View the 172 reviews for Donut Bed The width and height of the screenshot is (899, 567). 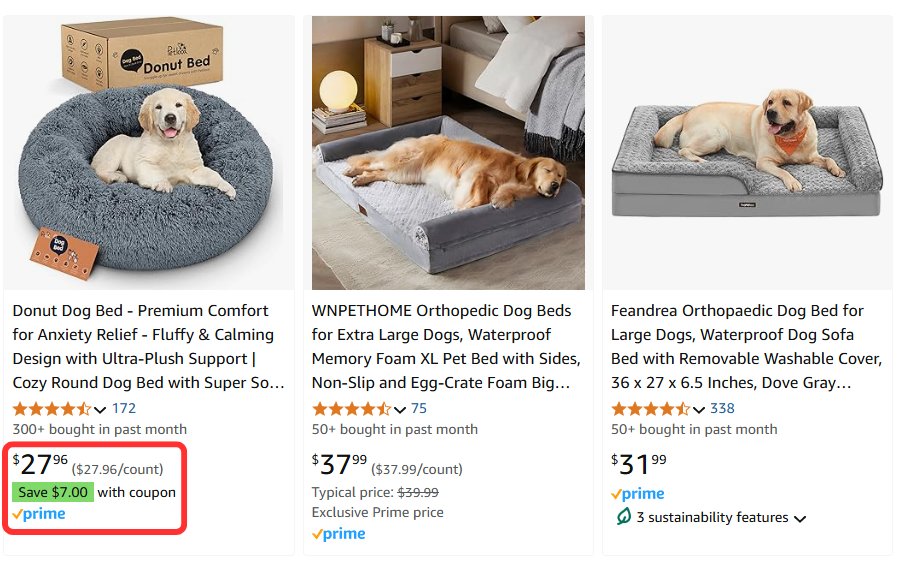click(x=124, y=408)
